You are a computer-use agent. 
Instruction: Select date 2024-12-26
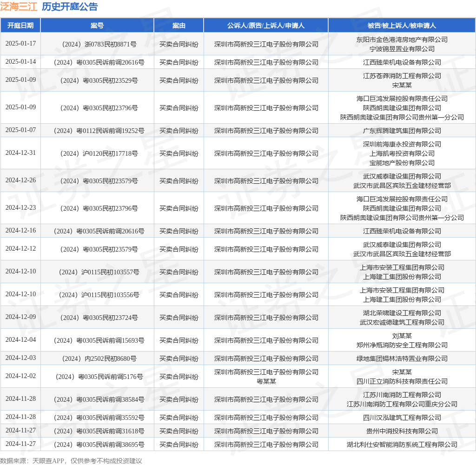coord(20,180)
